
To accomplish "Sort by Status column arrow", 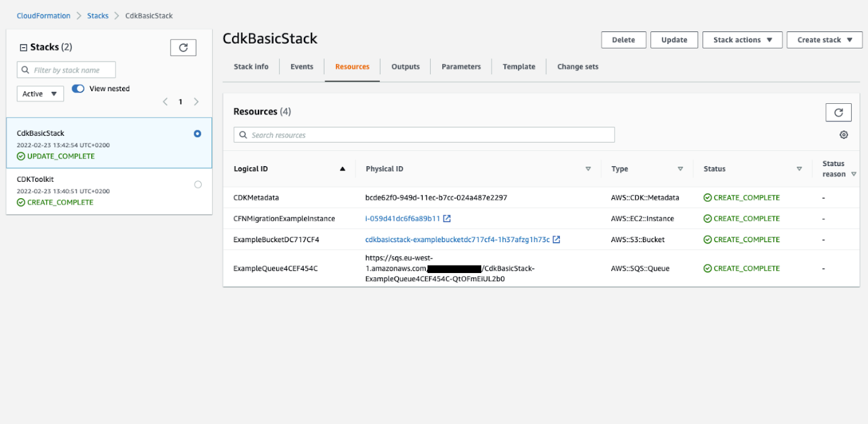I will pos(799,169).
